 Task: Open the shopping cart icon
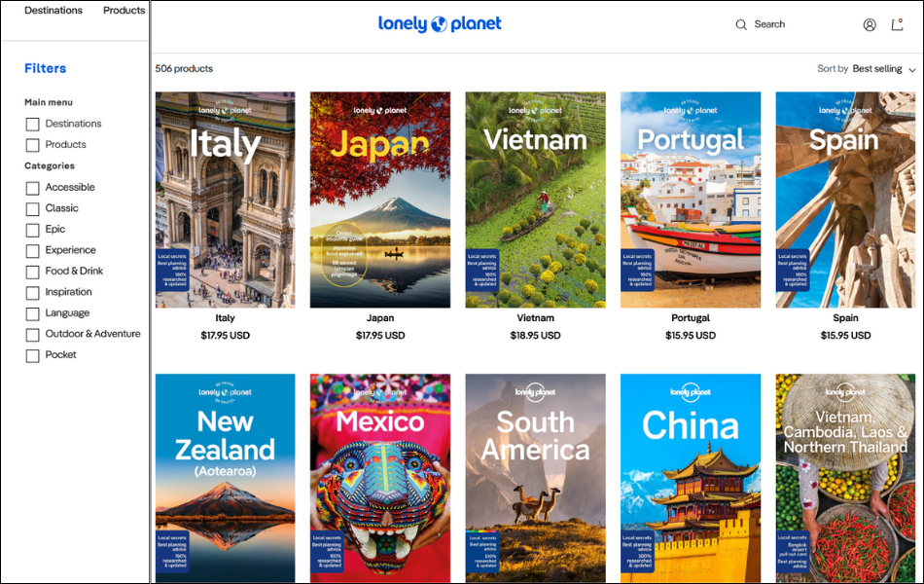click(897, 24)
